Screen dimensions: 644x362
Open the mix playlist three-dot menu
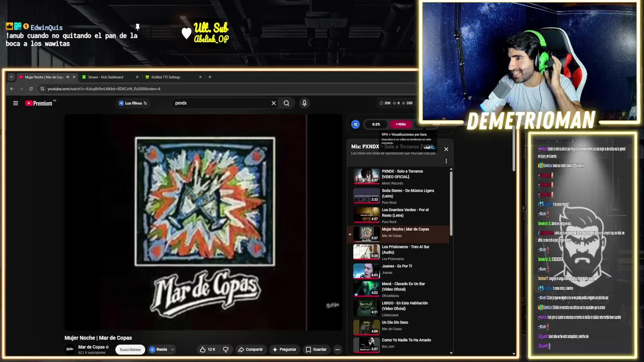(446, 161)
